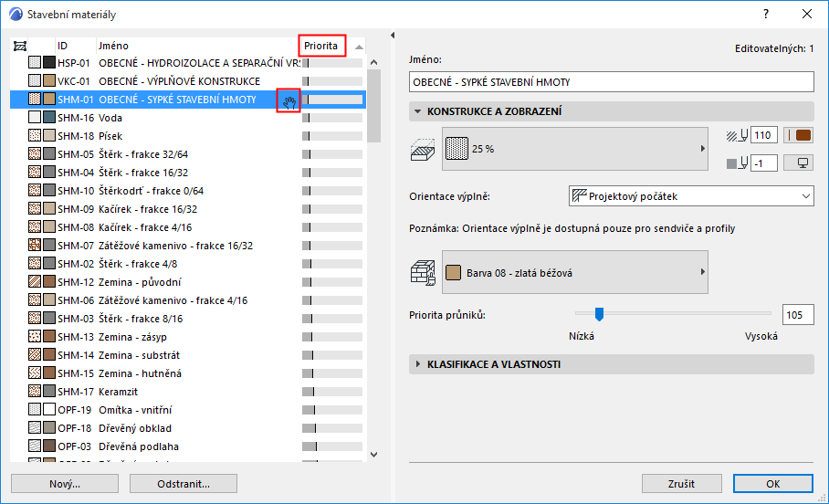Click the brick surface paint icon
Viewport: 829px width, 504px height.
tap(423, 273)
